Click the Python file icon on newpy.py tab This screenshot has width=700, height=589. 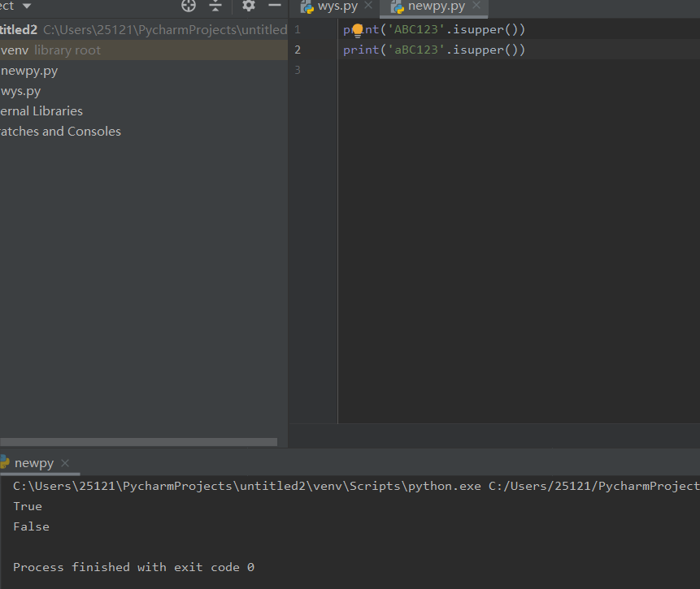click(397, 6)
